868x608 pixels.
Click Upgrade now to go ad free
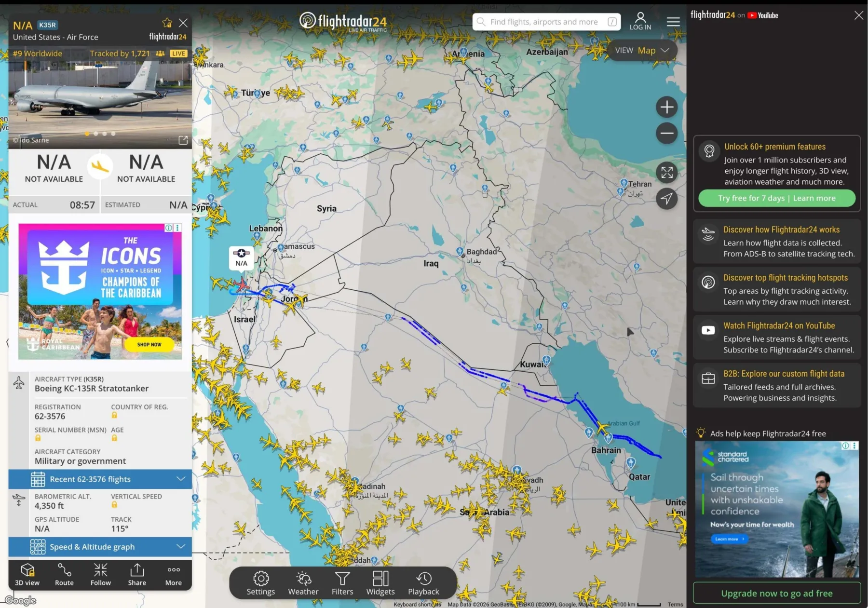point(776,593)
